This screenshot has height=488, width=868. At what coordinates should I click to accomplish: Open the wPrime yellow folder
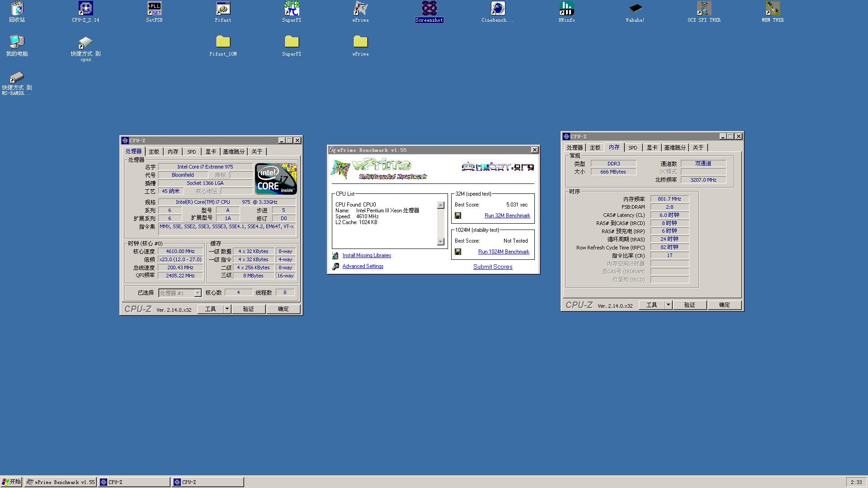coord(360,46)
